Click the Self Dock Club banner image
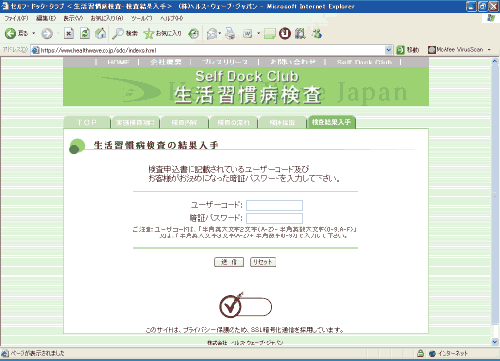 click(x=246, y=86)
